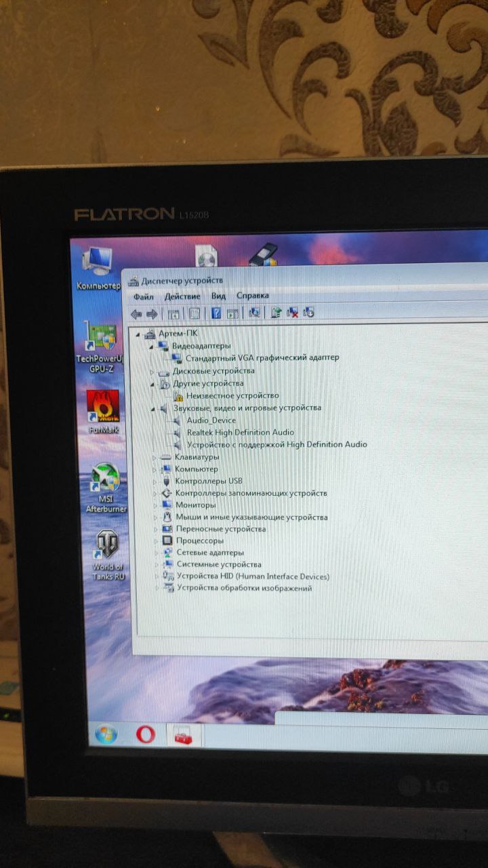The width and height of the screenshot is (488, 868).
Task: Launch TechPowerUp GPU-Z desktop shortcut
Action: [100, 346]
